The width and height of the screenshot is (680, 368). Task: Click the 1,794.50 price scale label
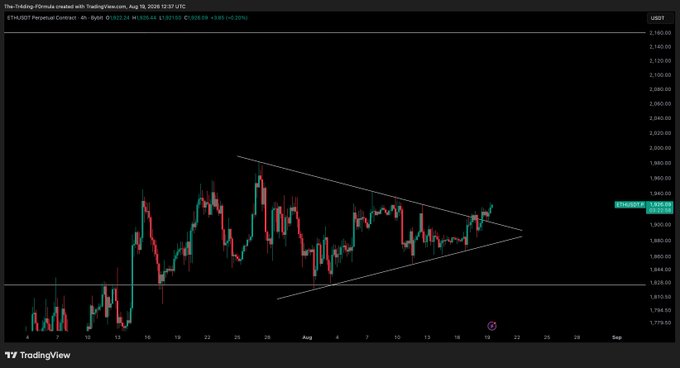tap(660, 310)
